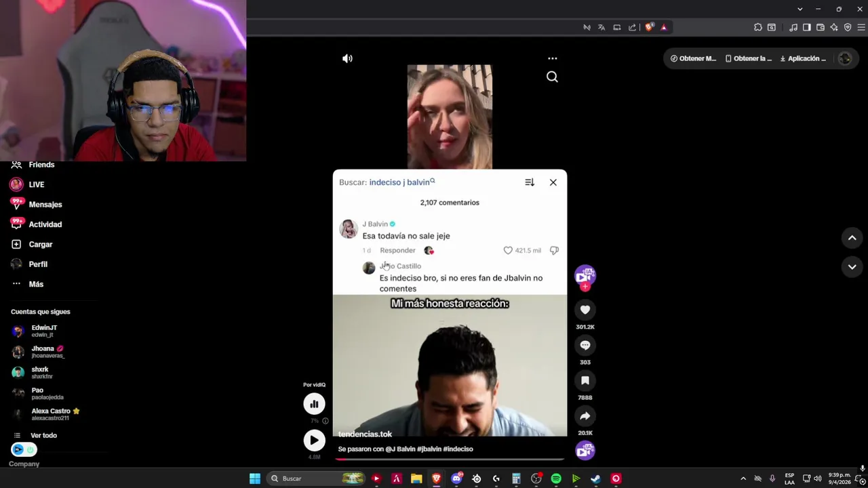The image size is (868, 488).
Task: Click the info icon next to 7%
Action: (x=325, y=421)
